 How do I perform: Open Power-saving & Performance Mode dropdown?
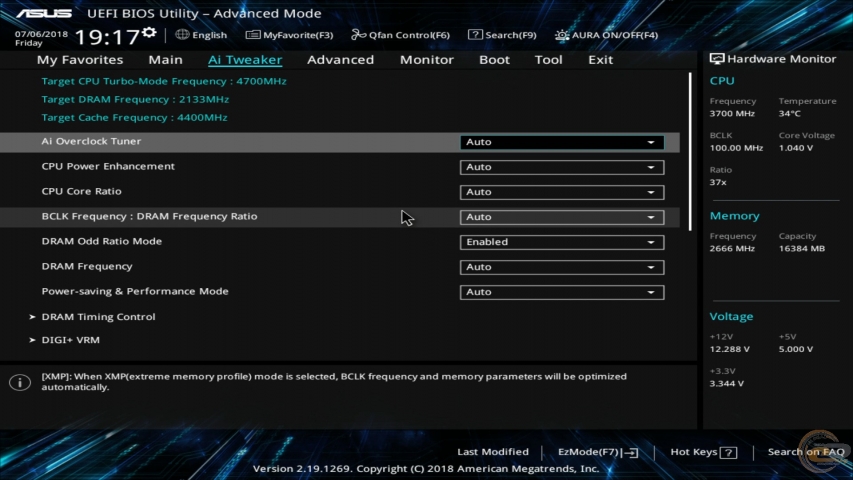tap(562, 292)
